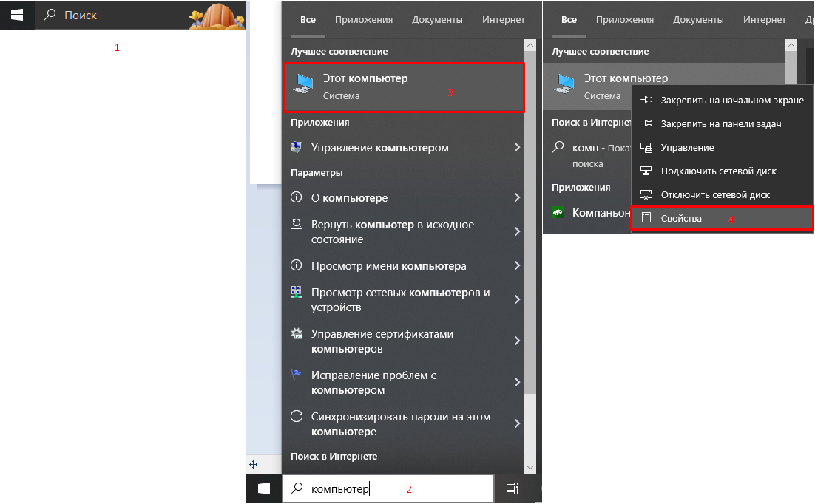Image resolution: width=815 pixels, height=504 pixels.
Task: Click the pin icon for Закрепить на панели задач
Action: (x=647, y=124)
